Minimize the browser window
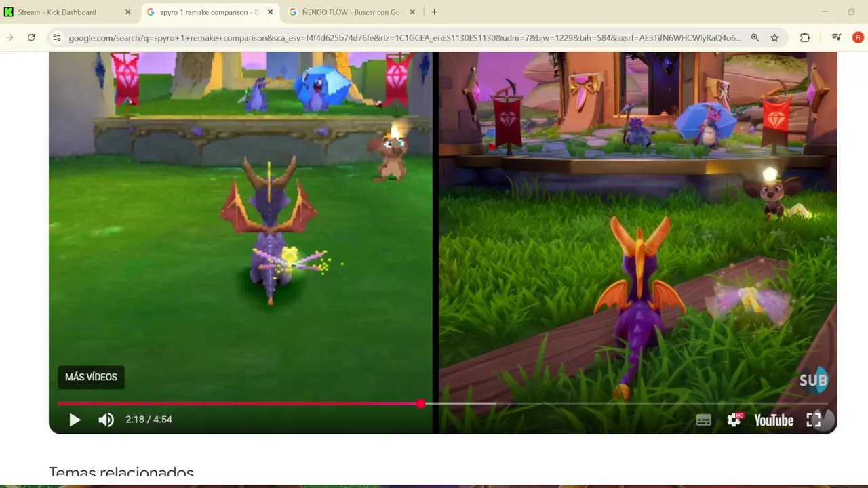This screenshot has width=868, height=488. (825, 12)
